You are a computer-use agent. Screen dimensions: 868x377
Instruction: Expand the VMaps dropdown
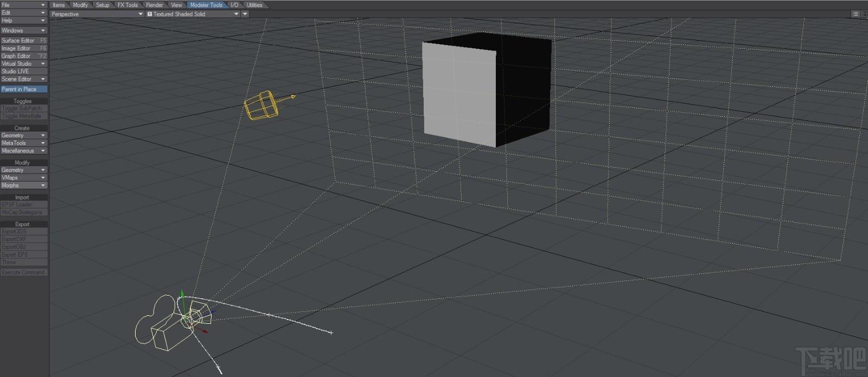coord(24,178)
